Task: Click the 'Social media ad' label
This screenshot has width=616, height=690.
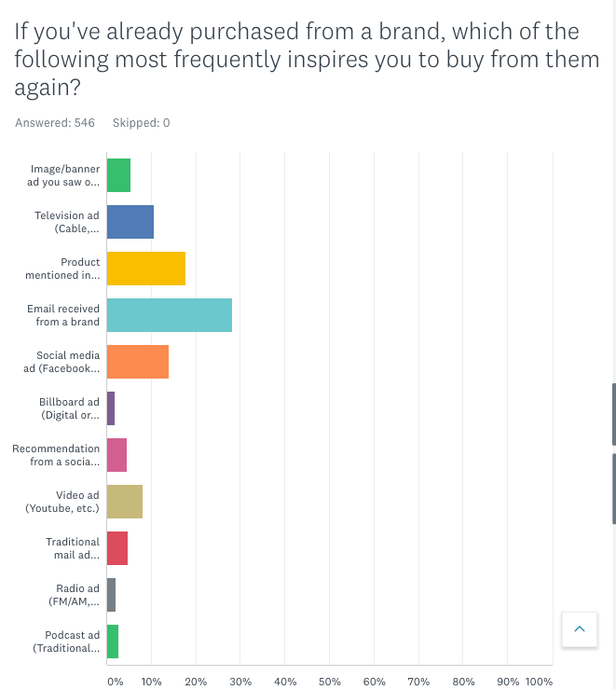Action: [x=67, y=362]
